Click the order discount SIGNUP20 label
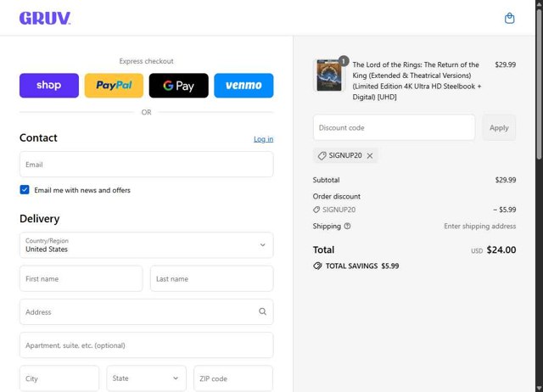 pos(339,210)
